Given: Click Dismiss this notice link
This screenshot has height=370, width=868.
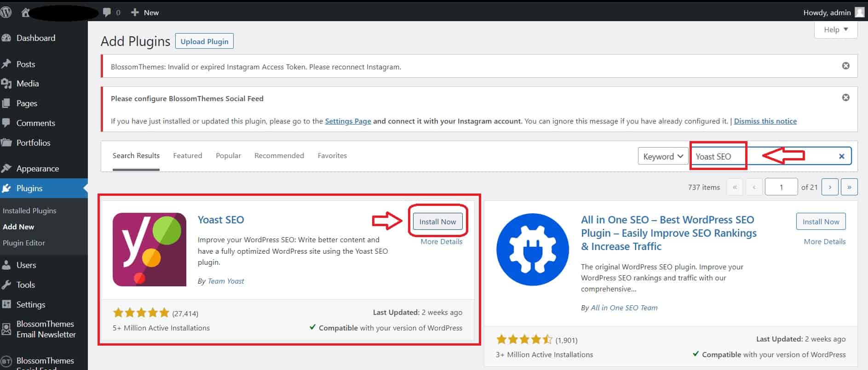Looking at the screenshot, I should pyautogui.click(x=765, y=121).
